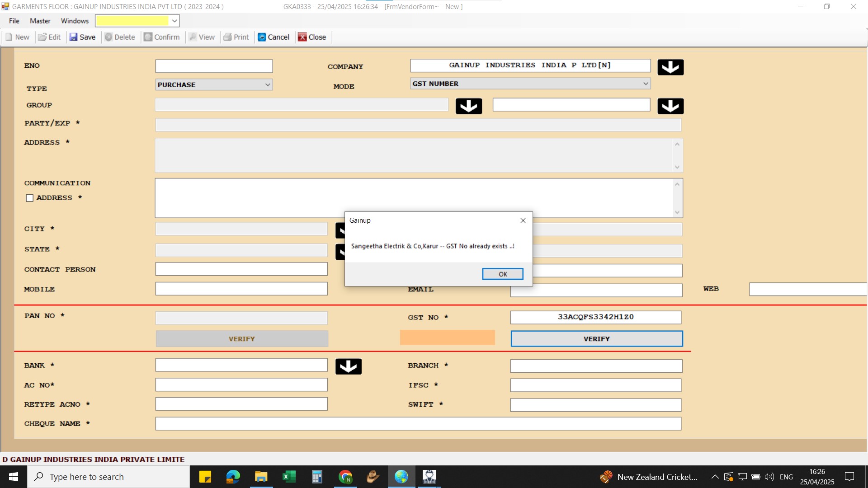Screen dimensions: 868x488
Task: Toggle the Communication ADDRESS checkbox
Action: tap(30, 198)
